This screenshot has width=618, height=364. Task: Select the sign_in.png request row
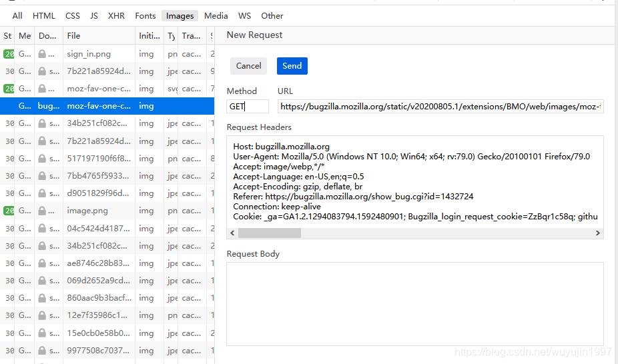click(x=107, y=54)
